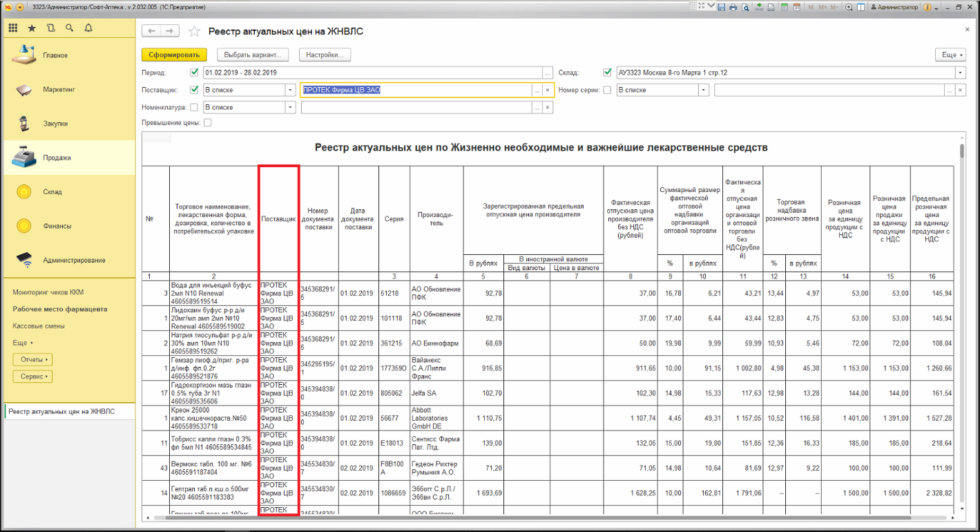Enable the Номенклатура filter checkbox
This screenshot has height=532, width=980.
coord(194,107)
